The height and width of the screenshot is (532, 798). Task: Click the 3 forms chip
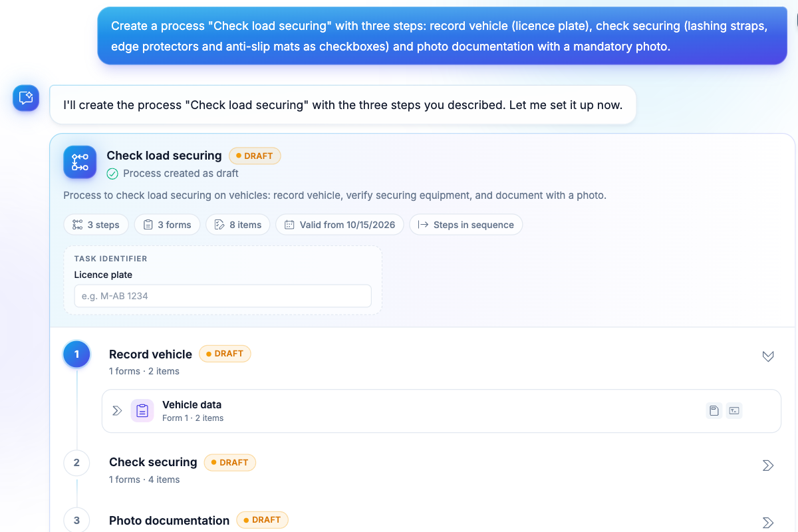coord(167,225)
